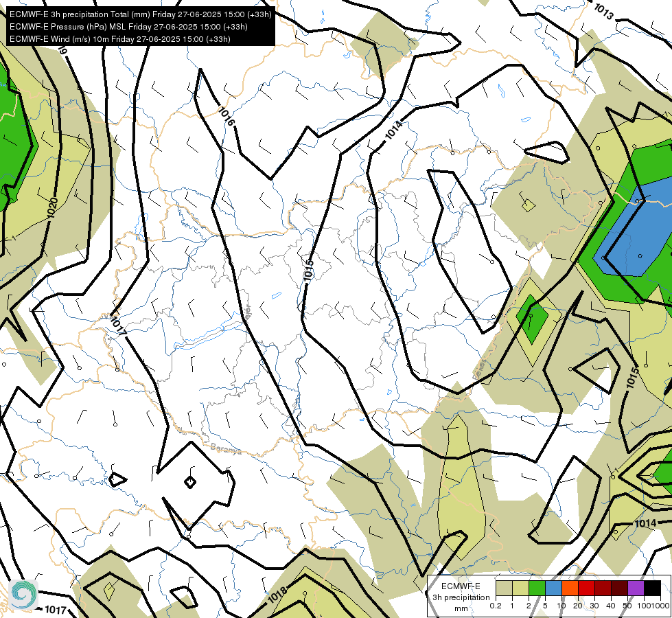Viewport: 672px width, 618px height.
Task: Click the 'Baranya' county label
Action: pos(226,448)
